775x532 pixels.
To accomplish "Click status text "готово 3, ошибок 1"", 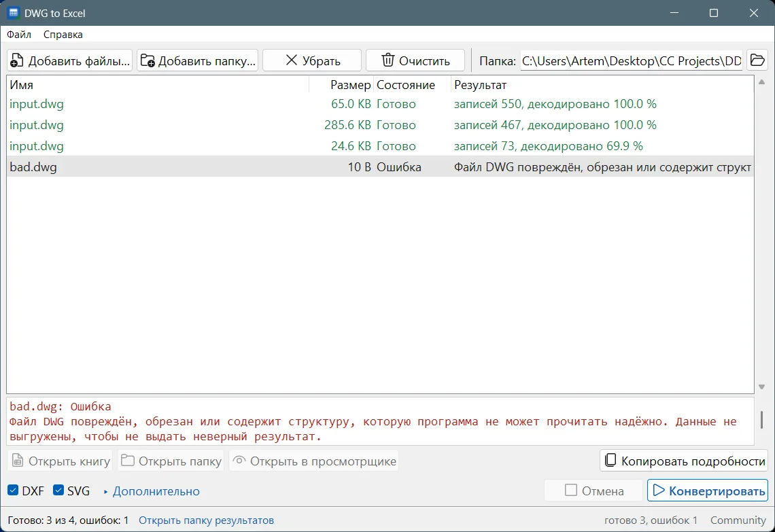I will (651, 520).
